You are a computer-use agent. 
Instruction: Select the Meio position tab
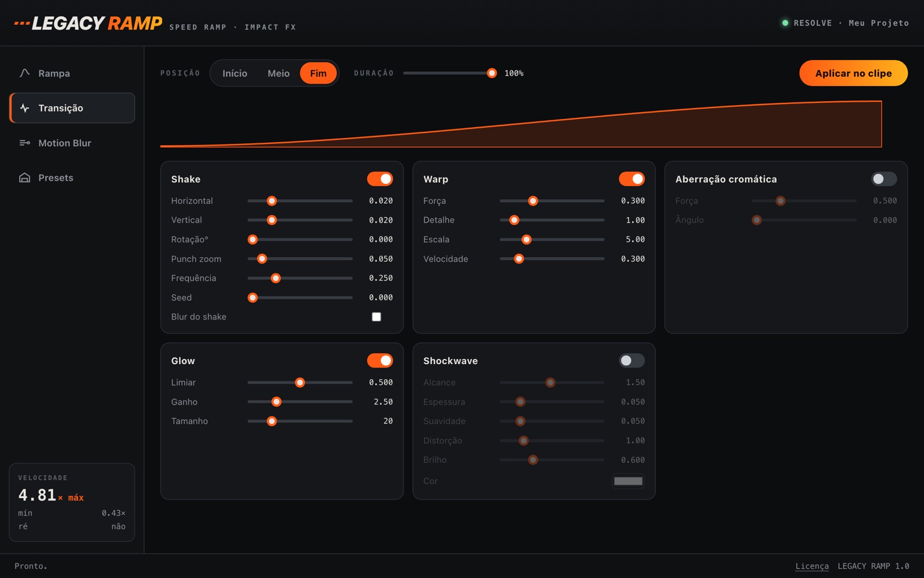[x=278, y=73]
